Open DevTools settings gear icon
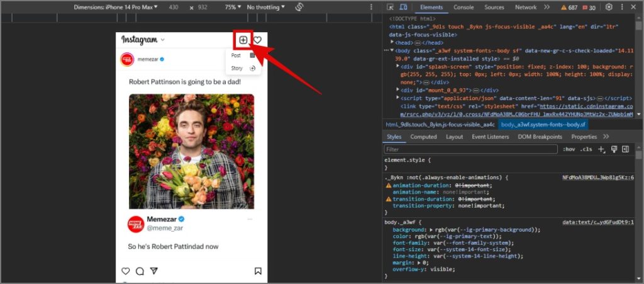This screenshot has height=284, width=644. 609,7
